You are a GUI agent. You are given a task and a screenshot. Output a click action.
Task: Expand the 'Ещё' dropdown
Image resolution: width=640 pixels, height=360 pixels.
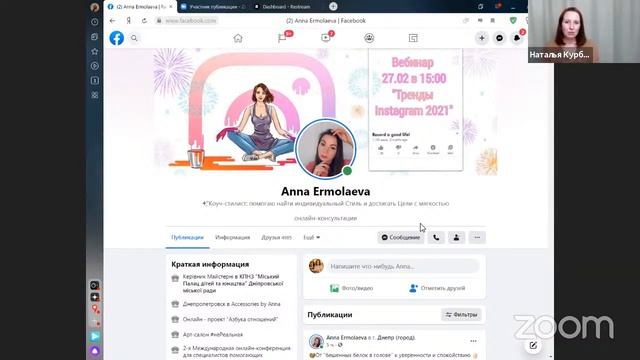pyautogui.click(x=311, y=237)
